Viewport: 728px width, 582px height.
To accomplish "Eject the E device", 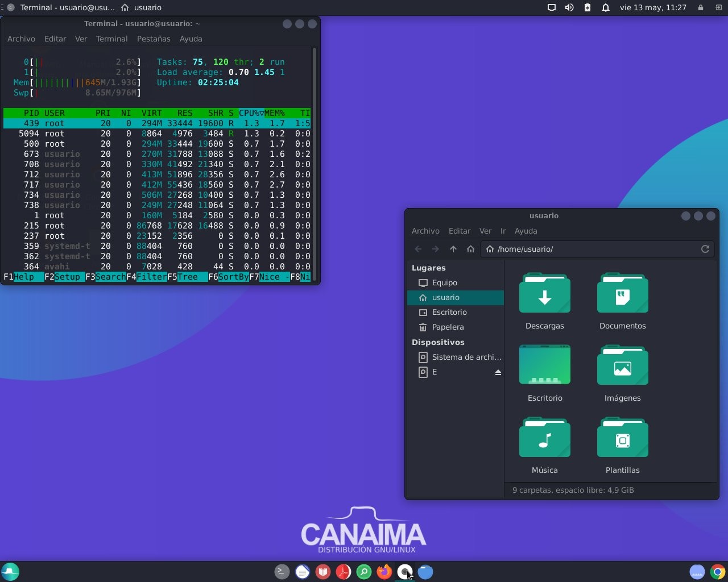I will click(498, 372).
